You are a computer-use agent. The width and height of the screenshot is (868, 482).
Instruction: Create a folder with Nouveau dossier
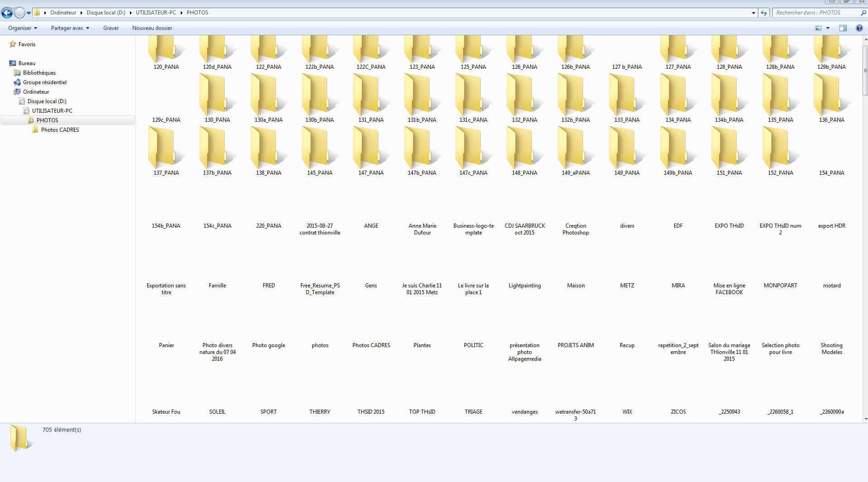pyautogui.click(x=152, y=28)
